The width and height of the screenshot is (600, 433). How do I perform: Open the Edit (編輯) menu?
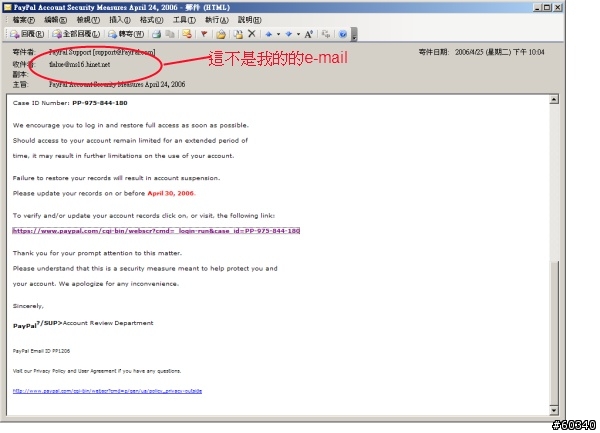pyautogui.click(x=55, y=20)
